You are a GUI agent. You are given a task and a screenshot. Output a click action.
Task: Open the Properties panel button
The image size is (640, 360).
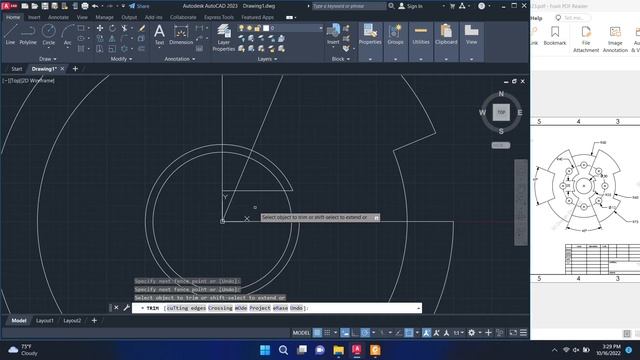[370, 34]
